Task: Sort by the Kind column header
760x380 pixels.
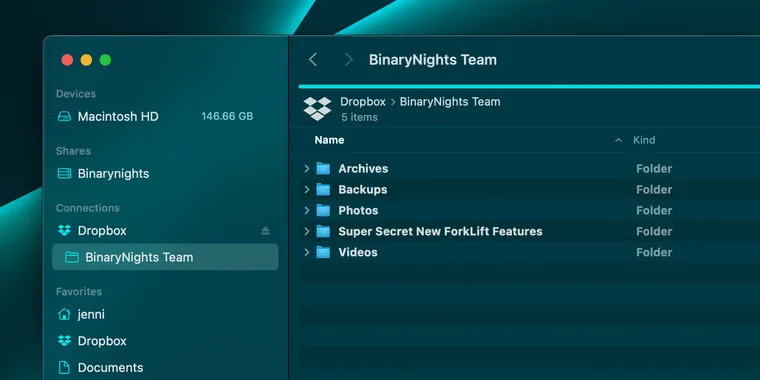Action: pyautogui.click(x=644, y=140)
